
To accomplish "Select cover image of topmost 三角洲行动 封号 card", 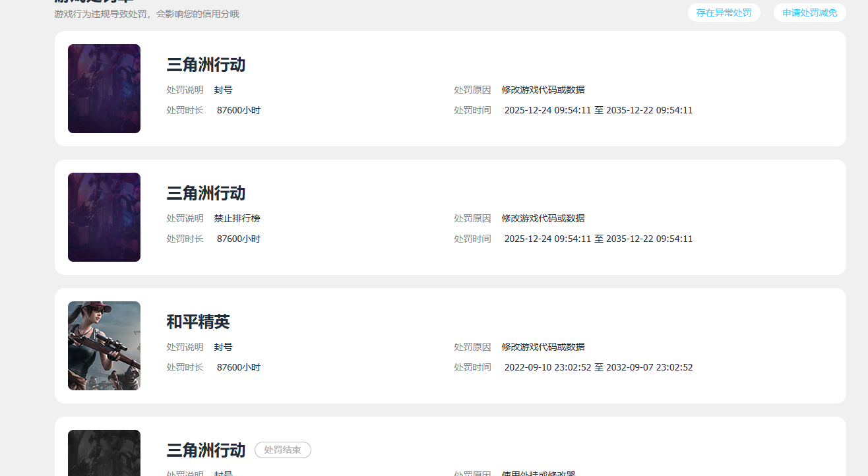I will pyautogui.click(x=104, y=88).
